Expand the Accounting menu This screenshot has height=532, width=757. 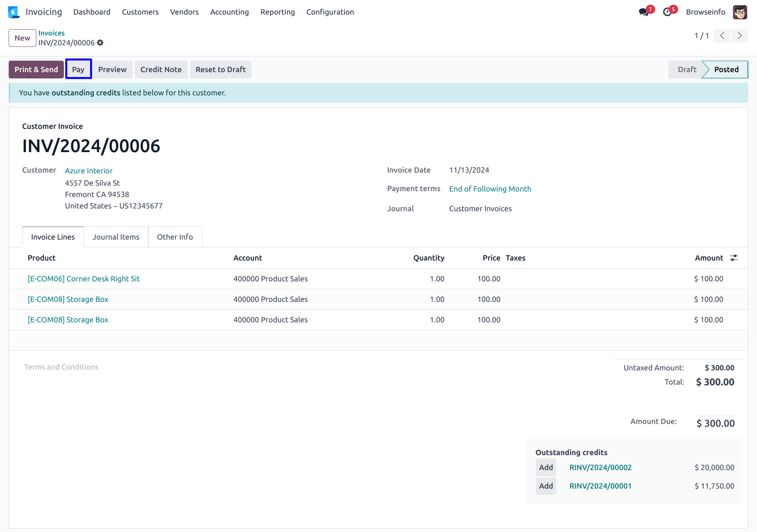(229, 12)
